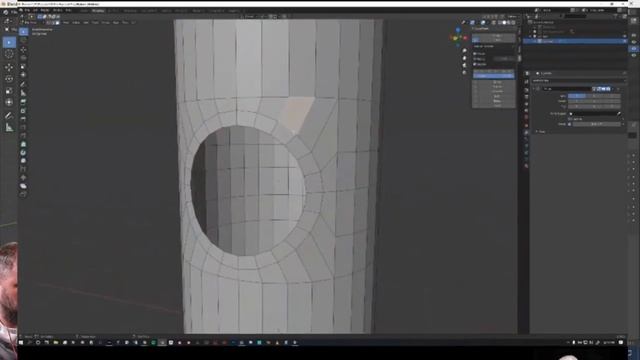
Task: Select the Measure tool in inner tool column
Action: tap(23, 93)
